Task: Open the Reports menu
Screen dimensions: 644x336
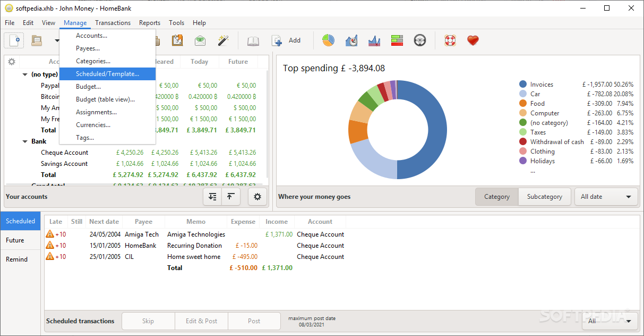Action: click(x=150, y=23)
